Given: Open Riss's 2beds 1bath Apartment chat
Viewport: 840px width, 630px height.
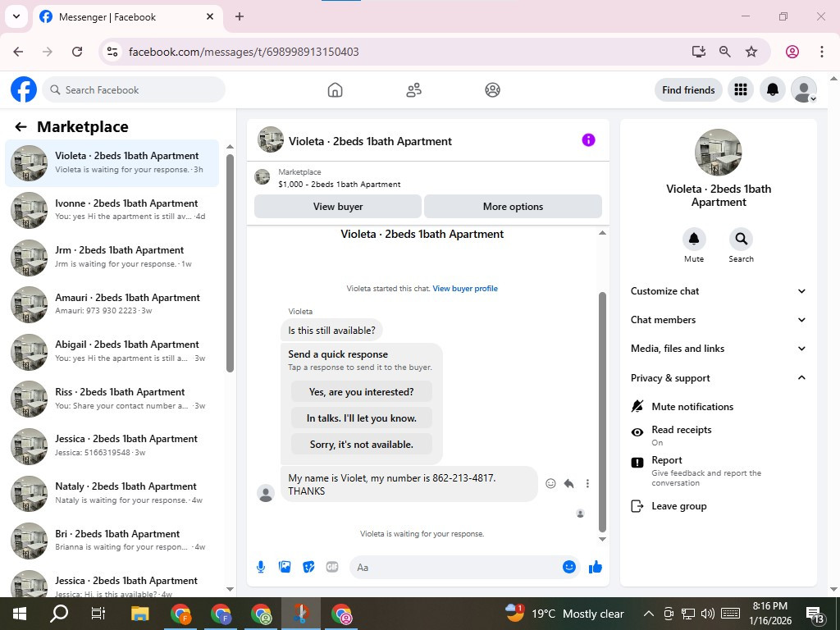Looking at the screenshot, I should (x=112, y=399).
